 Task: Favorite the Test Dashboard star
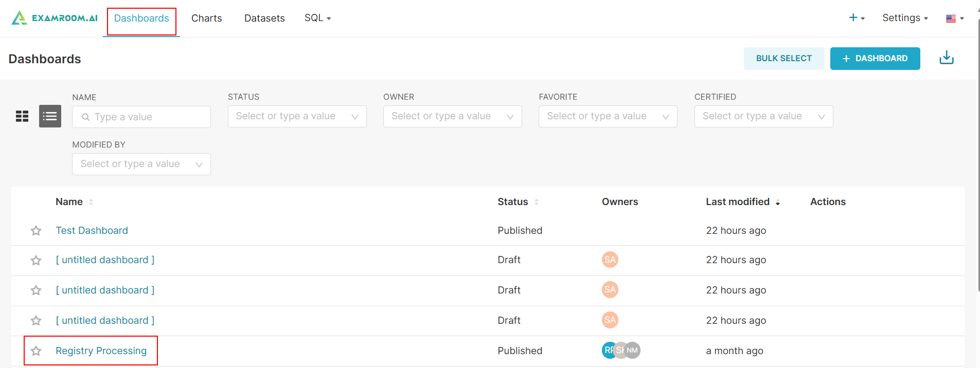coord(36,231)
